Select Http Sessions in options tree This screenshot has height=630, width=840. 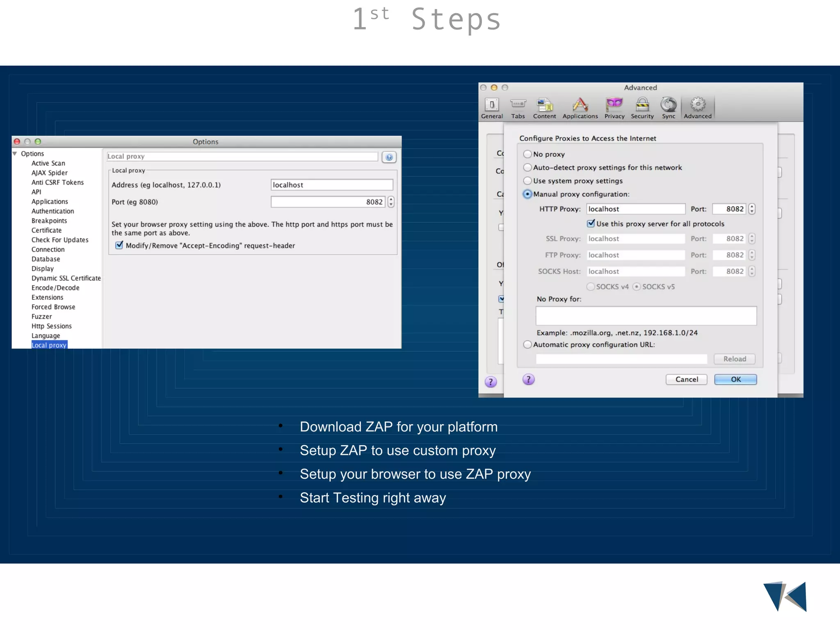coord(52,326)
